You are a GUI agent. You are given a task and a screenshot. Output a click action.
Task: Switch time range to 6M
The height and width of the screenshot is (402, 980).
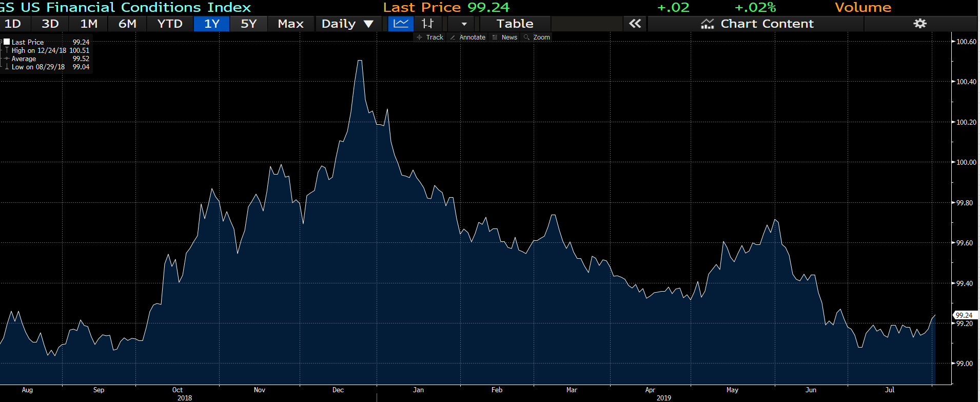pos(127,24)
